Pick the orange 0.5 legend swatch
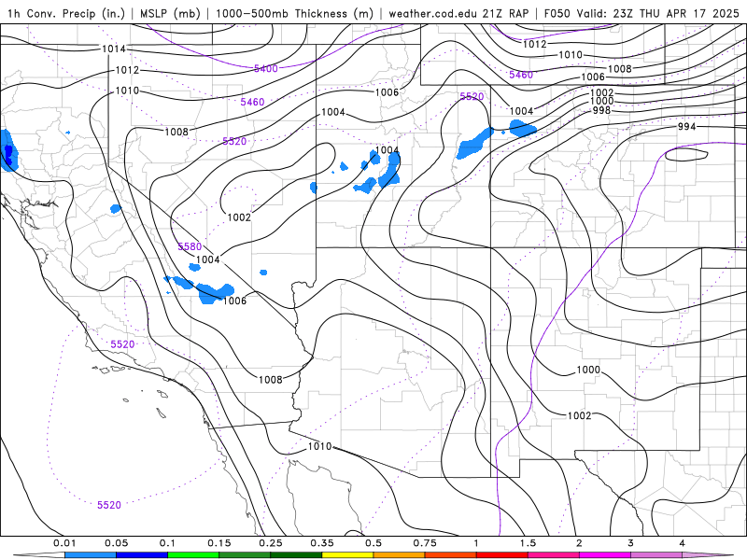 (400, 555)
